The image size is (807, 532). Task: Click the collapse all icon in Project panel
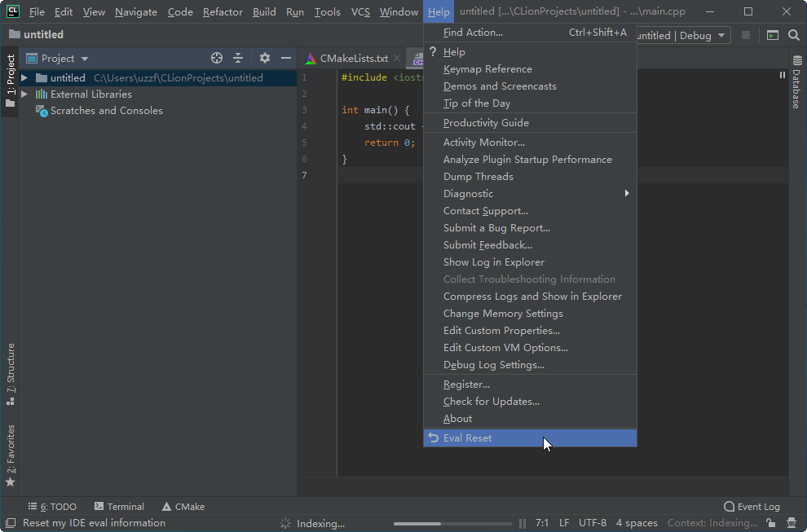pos(238,58)
